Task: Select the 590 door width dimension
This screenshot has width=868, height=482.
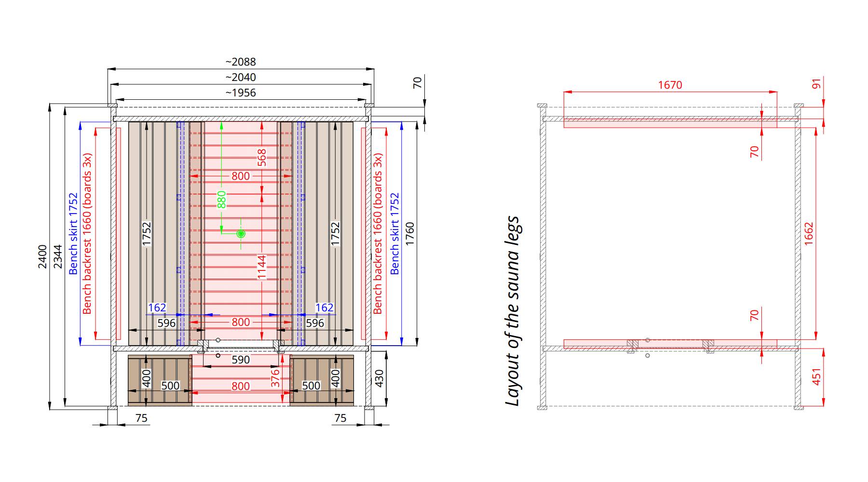Action: click(x=241, y=360)
